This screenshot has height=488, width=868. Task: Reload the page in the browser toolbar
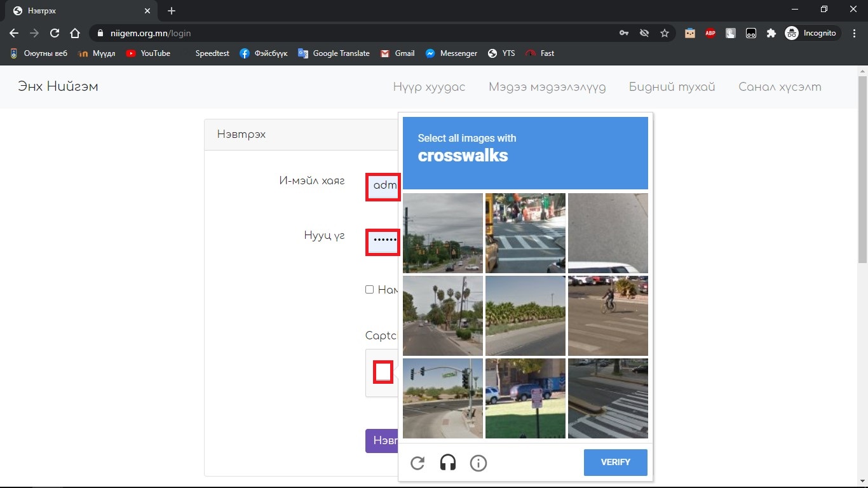[55, 33]
